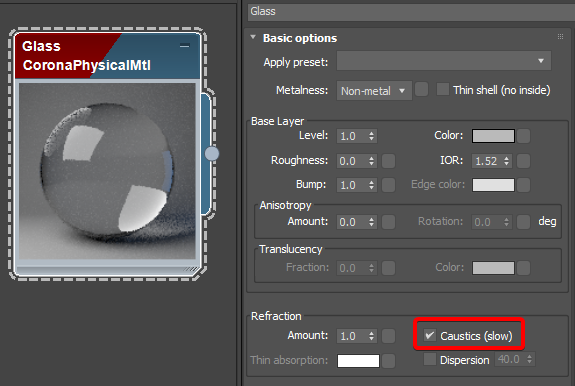Viewport: 575px width, 386px height.
Task: Open the Thin absorption color swatch
Action: click(358, 361)
